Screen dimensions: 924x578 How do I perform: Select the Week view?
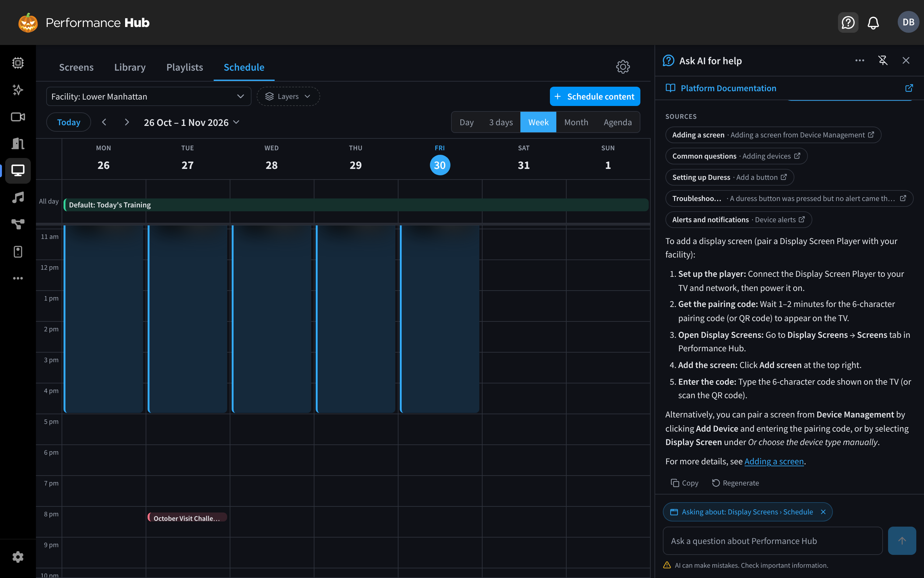tap(538, 122)
